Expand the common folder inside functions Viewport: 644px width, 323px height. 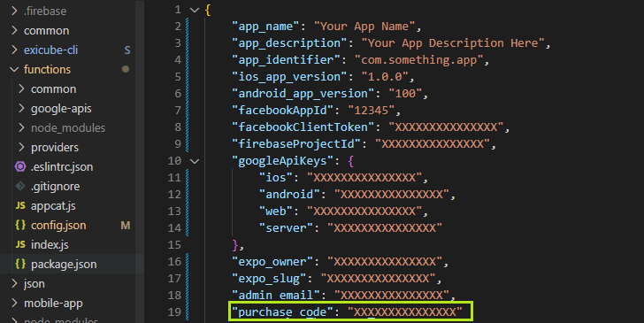(x=22, y=88)
